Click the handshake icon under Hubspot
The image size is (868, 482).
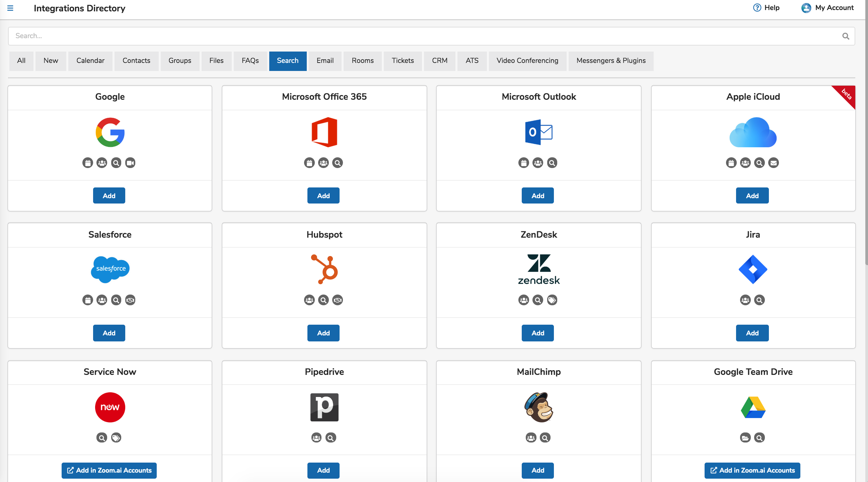coord(337,300)
